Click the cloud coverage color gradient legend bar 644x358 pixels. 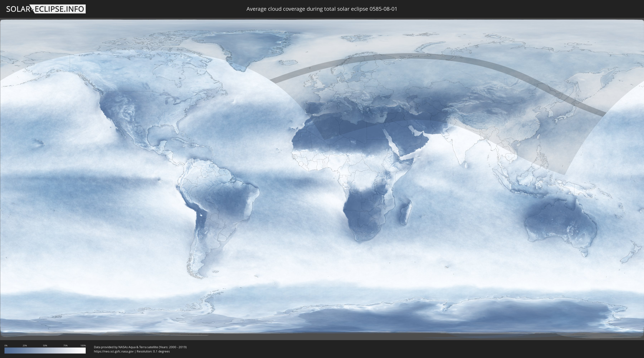pos(45,350)
